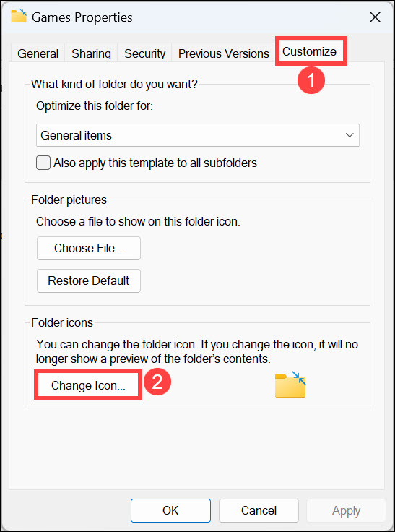Open the Sharing tab
395x532 pixels.
[91, 53]
